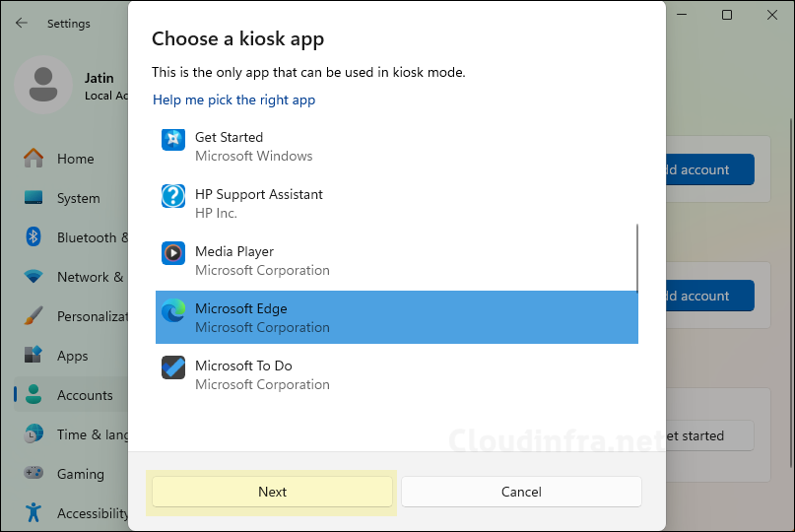Image resolution: width=795 pixels, height=532 pixels.
Task: Select Microsoft To Do in app list
Action: (396, 374)
